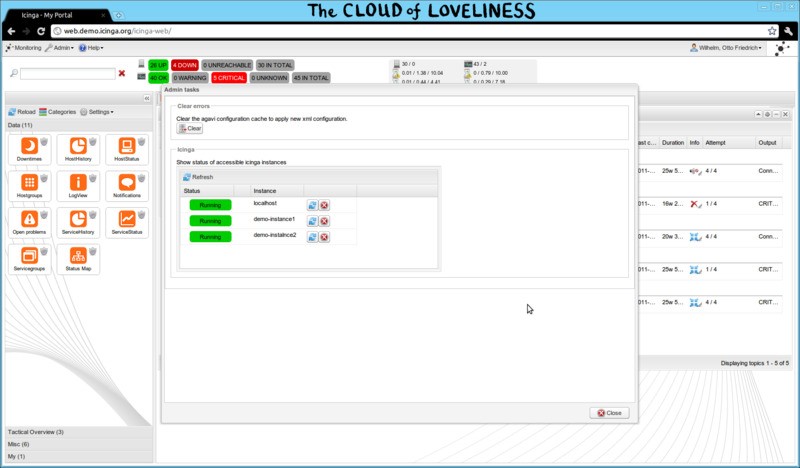This screenshot has width=800, height=468.
Task: Select the localhost instance name
Action: 265,203
